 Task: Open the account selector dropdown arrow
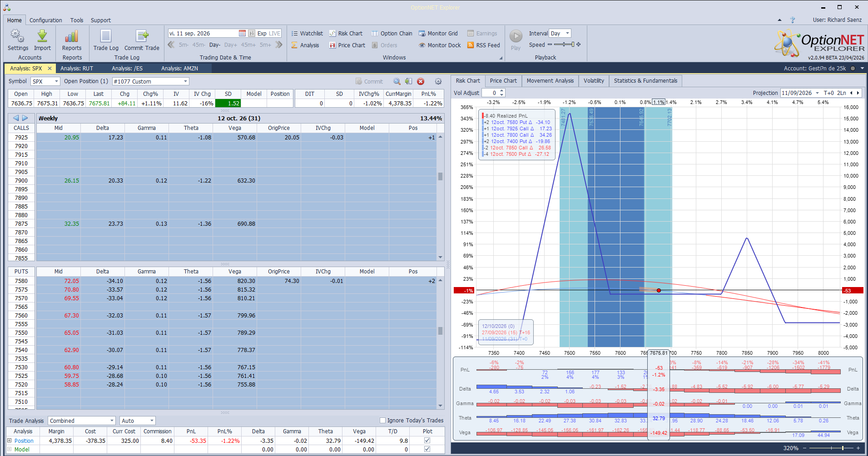point(862,68)
